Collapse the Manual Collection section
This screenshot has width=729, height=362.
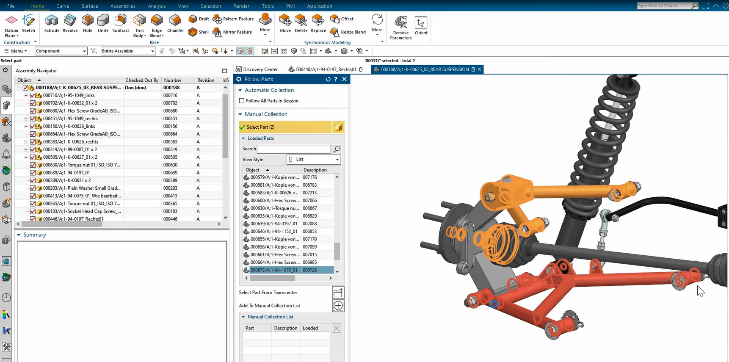point(240,114)
